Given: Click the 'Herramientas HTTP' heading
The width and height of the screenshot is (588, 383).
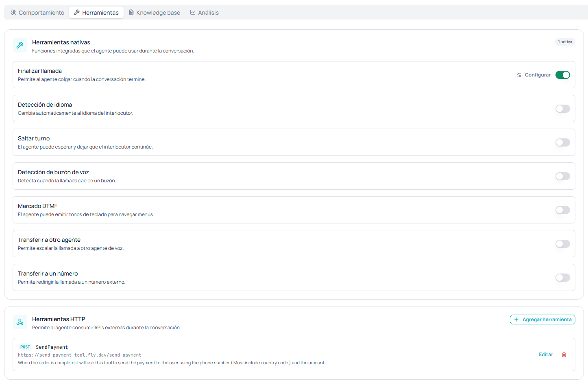Looking at the screenshot, I should click(59, 319).
